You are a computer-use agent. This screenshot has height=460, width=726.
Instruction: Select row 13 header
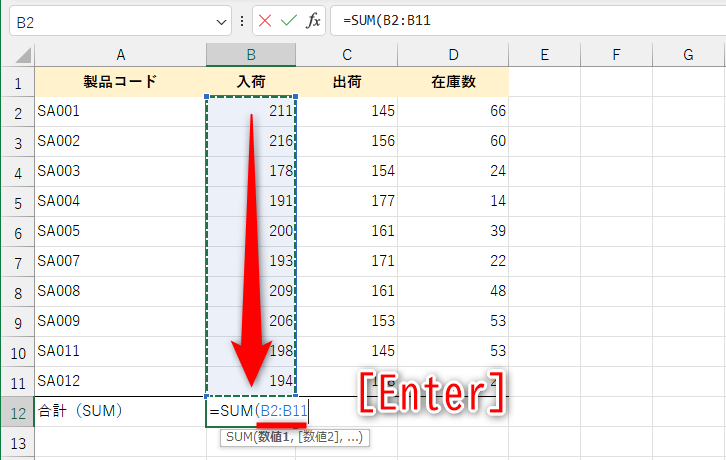(18, 443)
